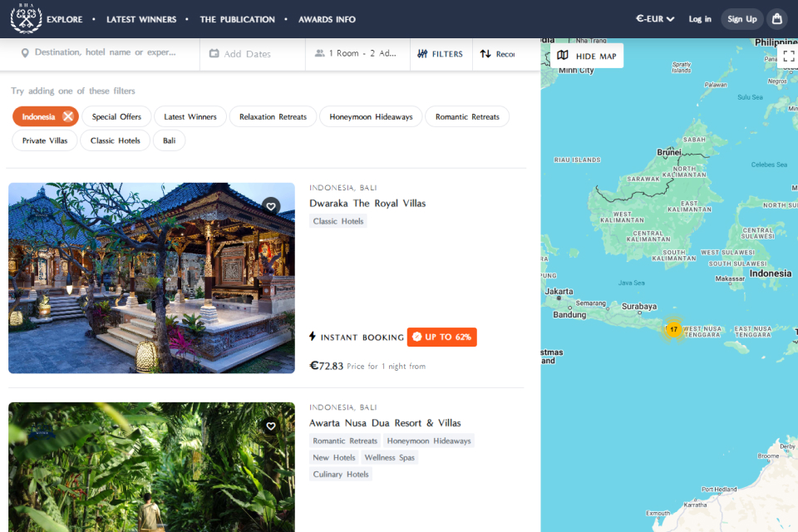Enable the Honeymoon Hideaways filter chip

[371, 116]
